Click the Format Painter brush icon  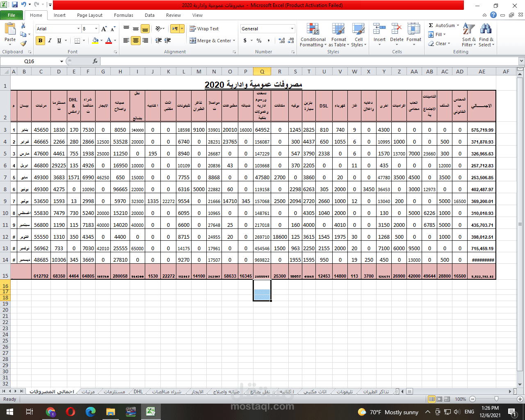[23, 43]
